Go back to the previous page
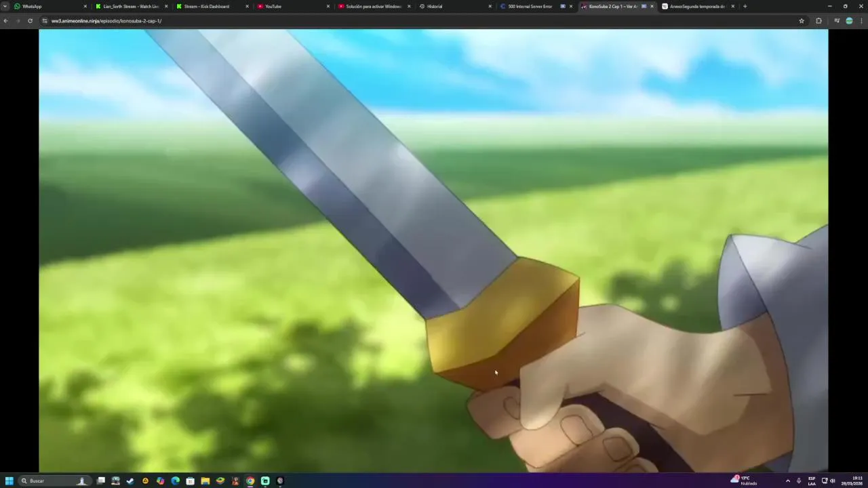Viewport: 868px width, 488px height. [5, 21]
